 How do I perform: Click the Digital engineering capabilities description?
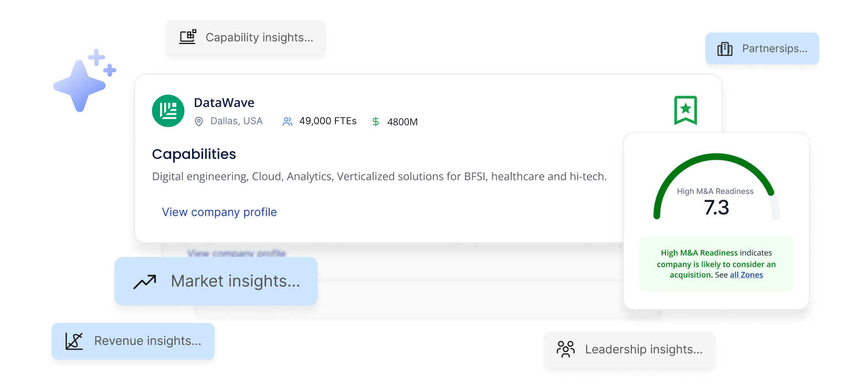click(379, 177)
